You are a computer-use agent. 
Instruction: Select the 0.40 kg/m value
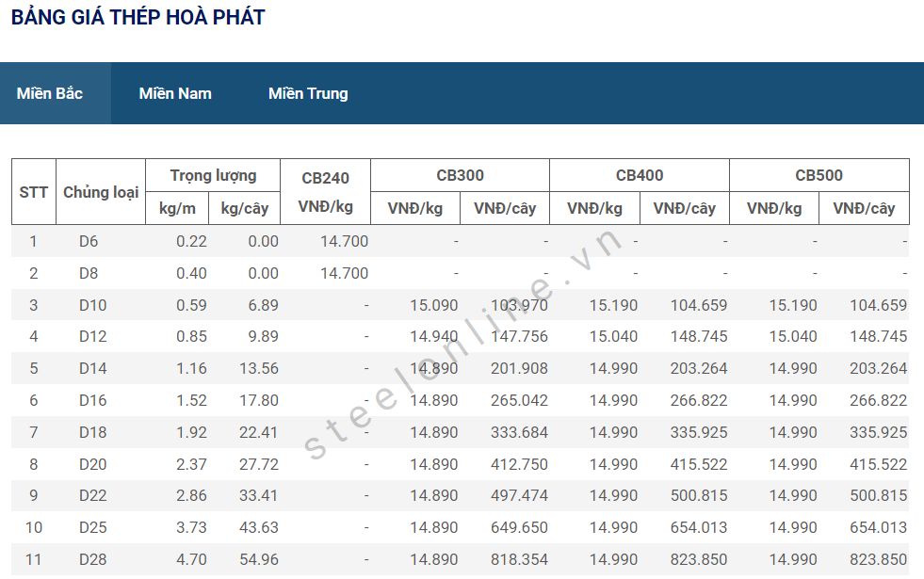point(191,273)
